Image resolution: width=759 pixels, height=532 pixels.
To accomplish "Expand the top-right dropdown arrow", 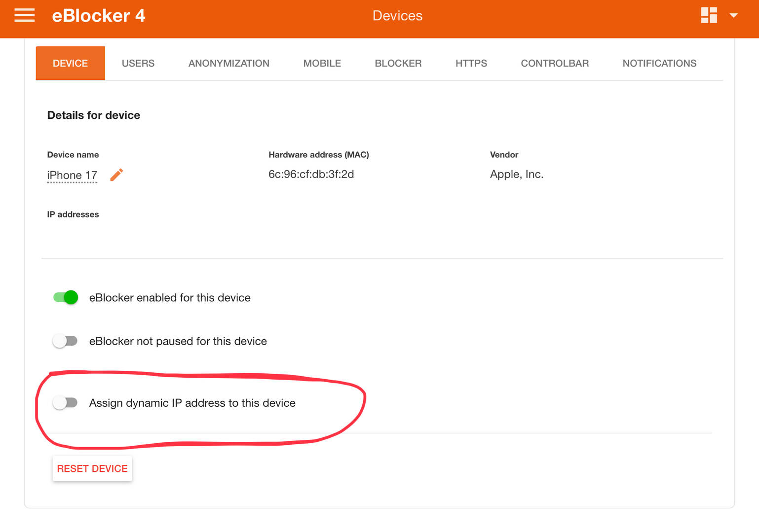I will coord(734,16).
